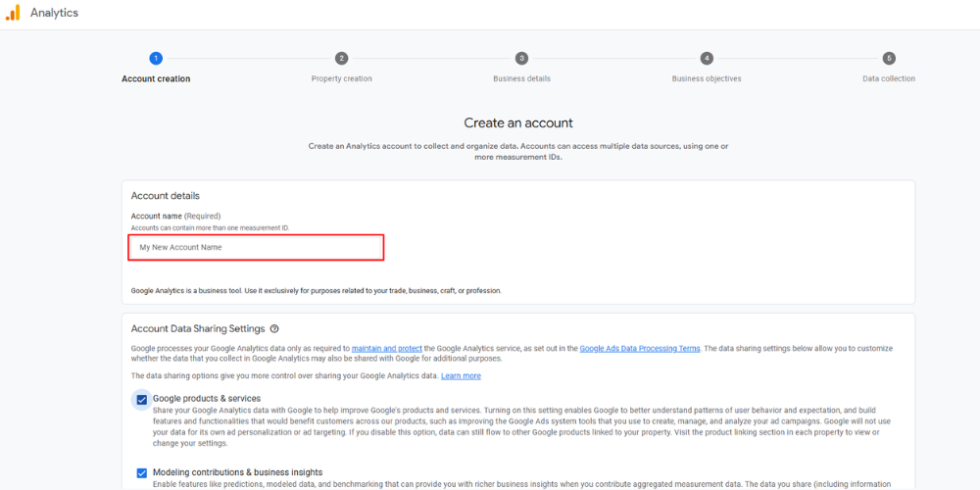
Task: Uncheck Modeling contributions & business insights checkbox
Action: point(142,472)
